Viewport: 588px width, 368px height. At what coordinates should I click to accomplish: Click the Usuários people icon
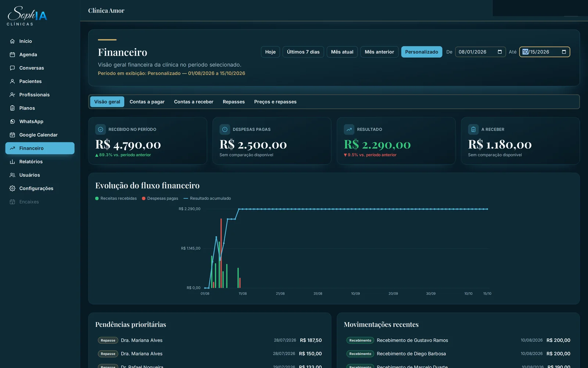(x=12, y=175)
